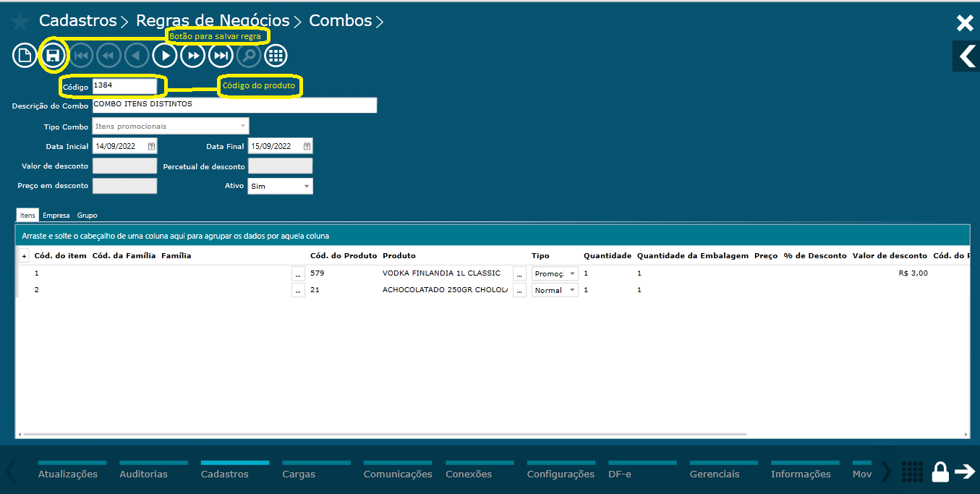Save the rule with the floppy disk icon
This screenshot has width=980, height=494.
click(x=53, y=56)
